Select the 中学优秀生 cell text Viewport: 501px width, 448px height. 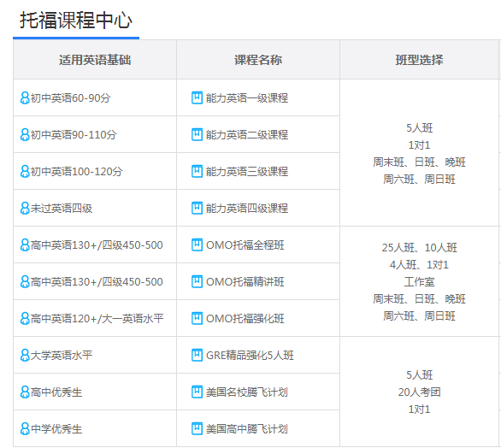tap(56, 429)
